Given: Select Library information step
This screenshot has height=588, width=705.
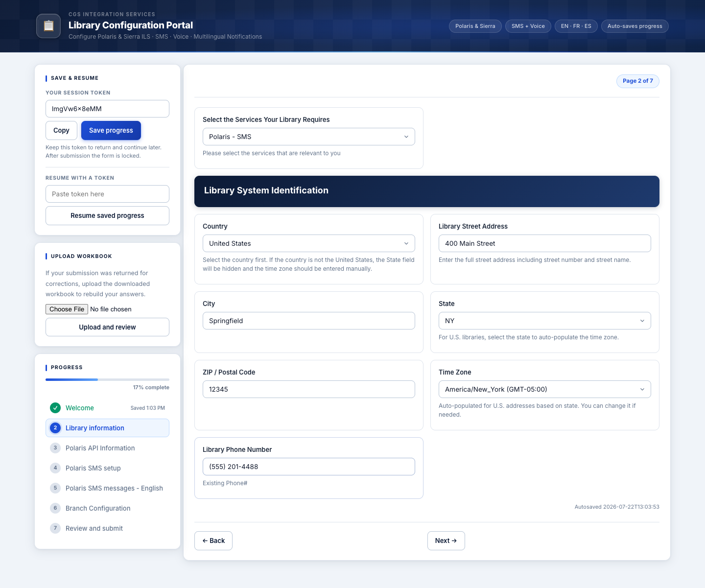Looking at the screenshot, I should point(107,428).
